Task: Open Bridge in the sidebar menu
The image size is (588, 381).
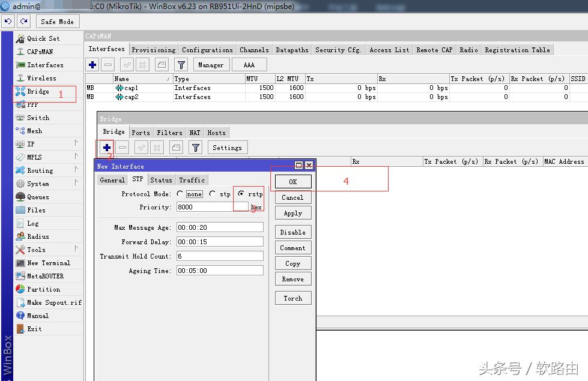Action: coord(38,91)
